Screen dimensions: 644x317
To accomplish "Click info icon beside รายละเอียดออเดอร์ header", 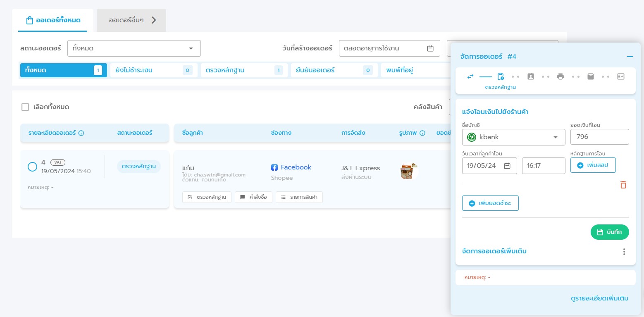I will click(81, 133).
